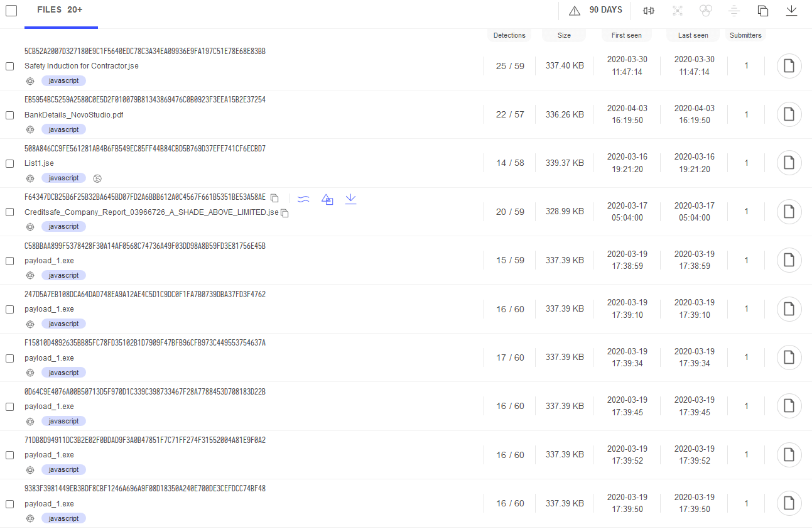Click the shapes graph icon on Creditsafe row
812x529 pixels.
tap(327, 199)
